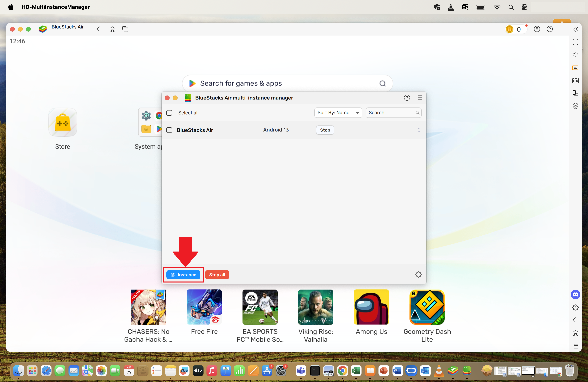Click the instance Search field
This screenshot has height=382, width=588.
click(x=393, y=113)
